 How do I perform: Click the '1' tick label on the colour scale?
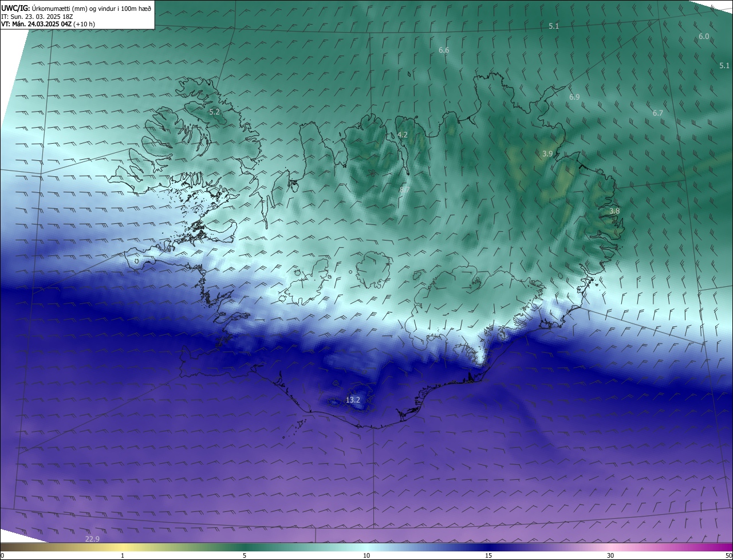pos(123,555)
